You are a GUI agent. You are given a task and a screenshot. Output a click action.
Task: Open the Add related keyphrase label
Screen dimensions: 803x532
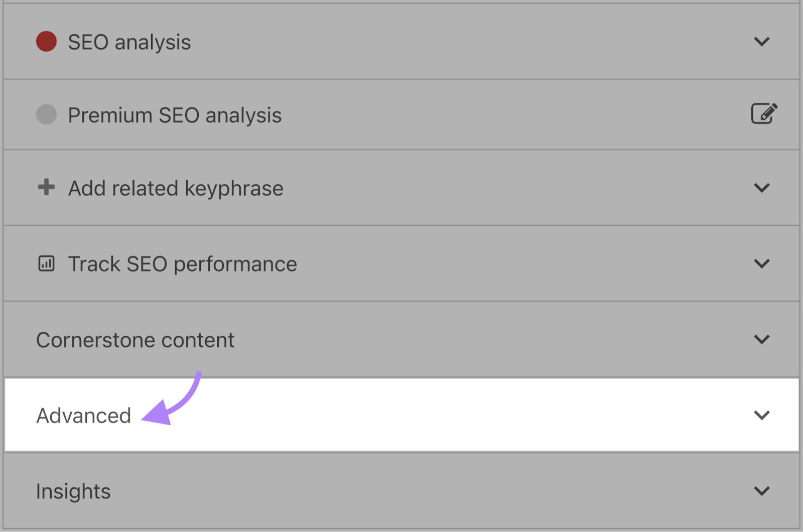click(x=176, y=189)
